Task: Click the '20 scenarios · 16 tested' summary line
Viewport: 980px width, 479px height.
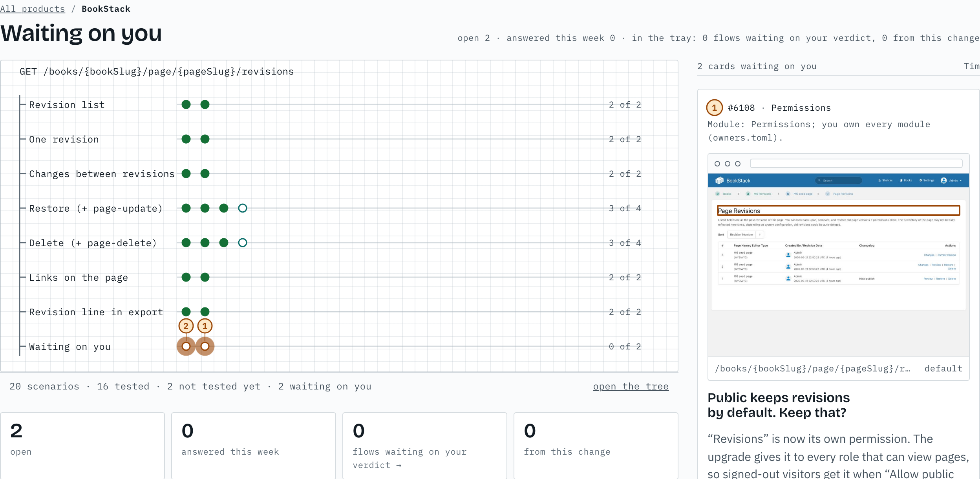Action: pyautogui.click(x=190, y=386)
